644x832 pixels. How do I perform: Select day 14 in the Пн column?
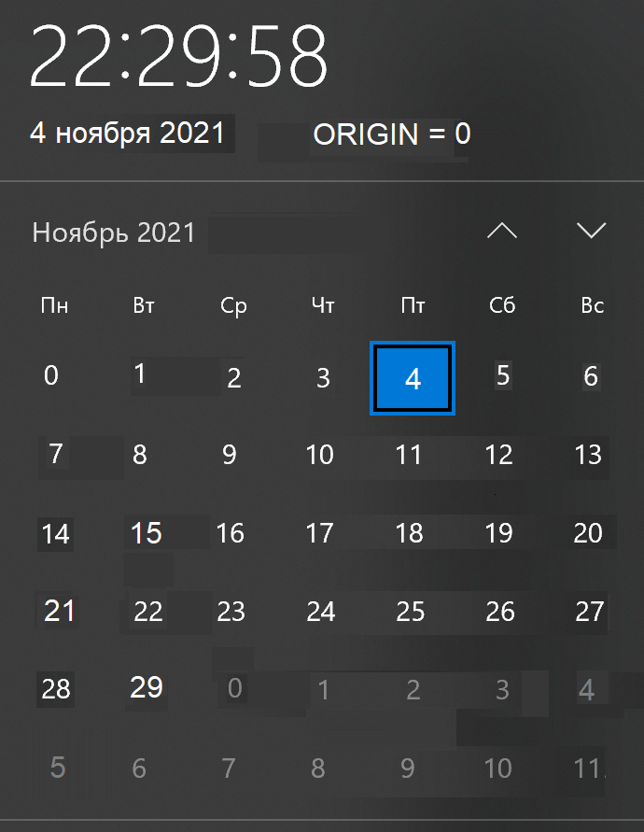(x=56, y=534)
